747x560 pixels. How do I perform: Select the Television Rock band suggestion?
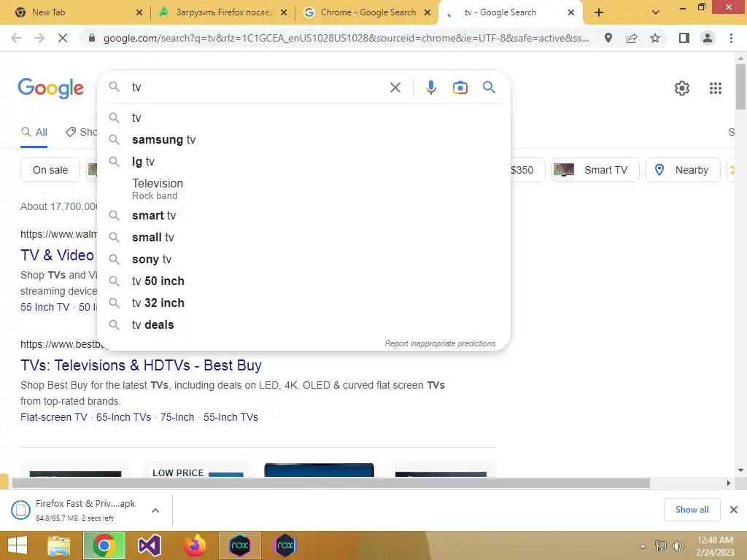click(x=303, y=189)
